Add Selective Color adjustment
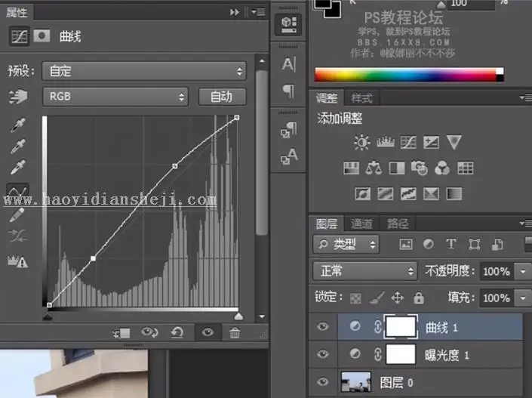This screenshot has width=532, height=398. (431, 194)
